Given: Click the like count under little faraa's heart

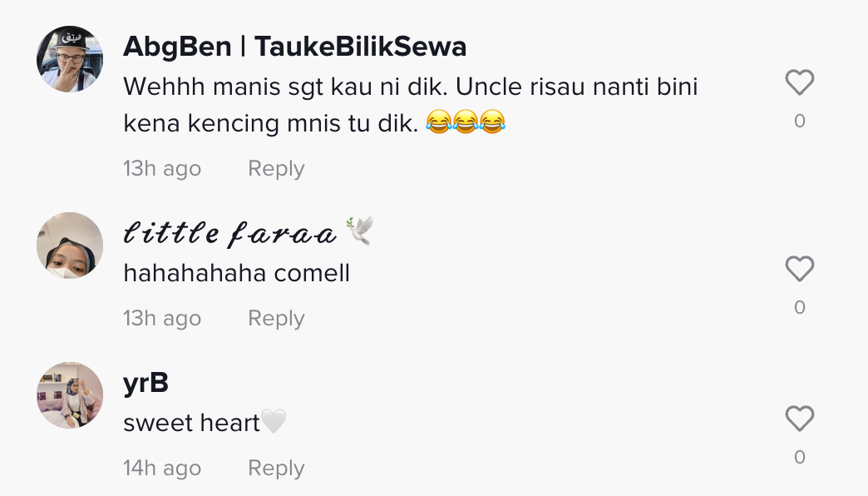Looking at the screenshot, I should tap(799, 308).
